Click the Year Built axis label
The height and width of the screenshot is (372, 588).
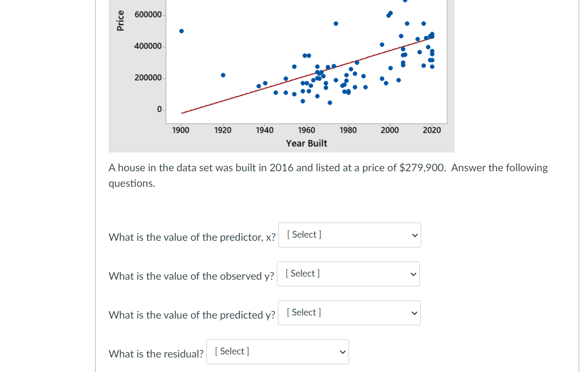pyautogui.click(x=306, y=143)
